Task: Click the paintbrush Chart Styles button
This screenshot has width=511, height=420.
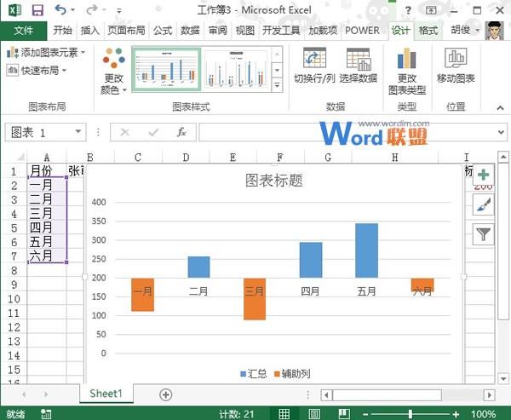Action: click(483, 204)
